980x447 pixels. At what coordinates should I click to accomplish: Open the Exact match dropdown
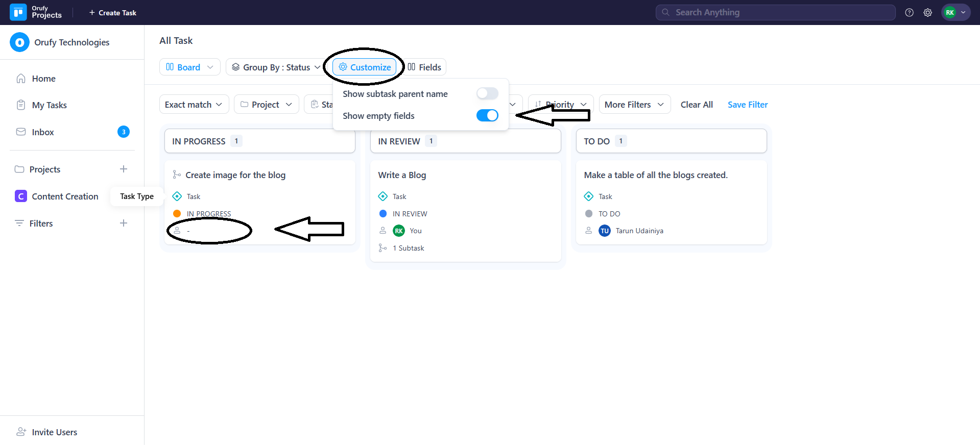click(x=194, y=105)
